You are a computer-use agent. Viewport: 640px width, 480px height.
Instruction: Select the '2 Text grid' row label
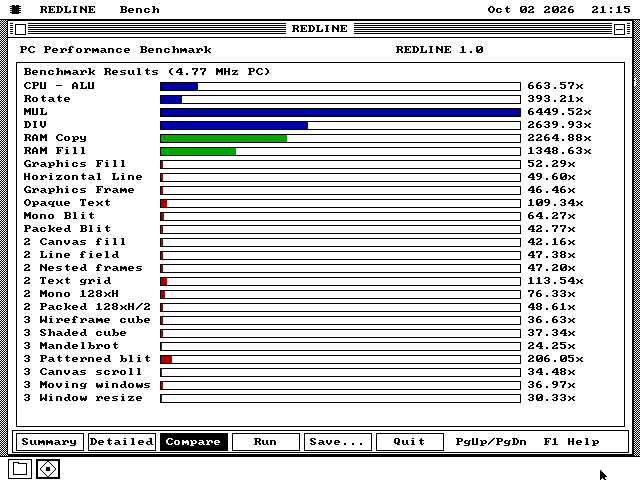[67, 281]
